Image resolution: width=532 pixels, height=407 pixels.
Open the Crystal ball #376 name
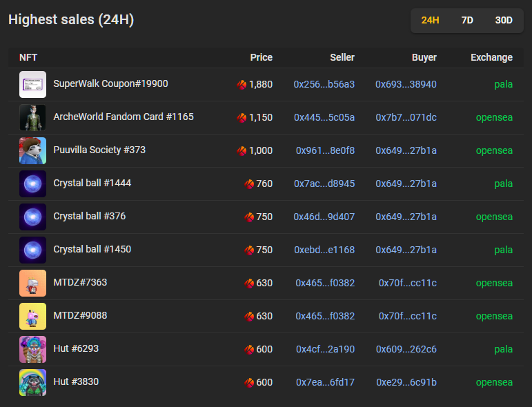[x=90, y=216]
